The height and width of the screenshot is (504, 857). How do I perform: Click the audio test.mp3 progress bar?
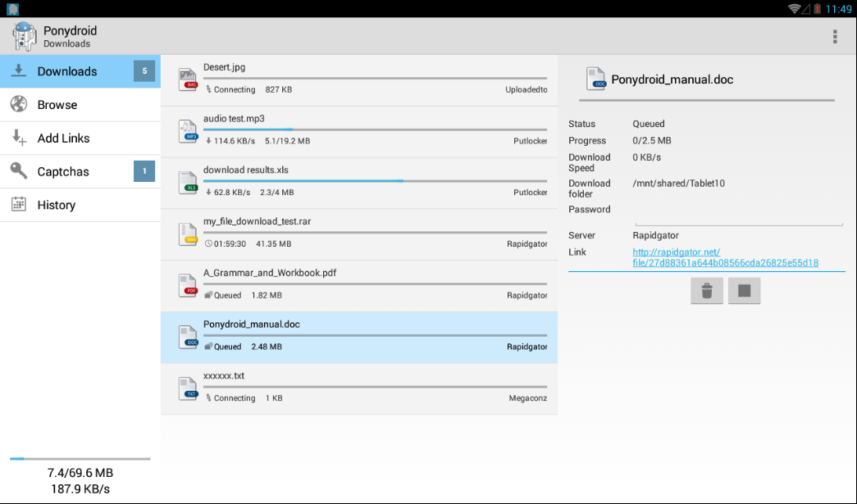[375, 129]
